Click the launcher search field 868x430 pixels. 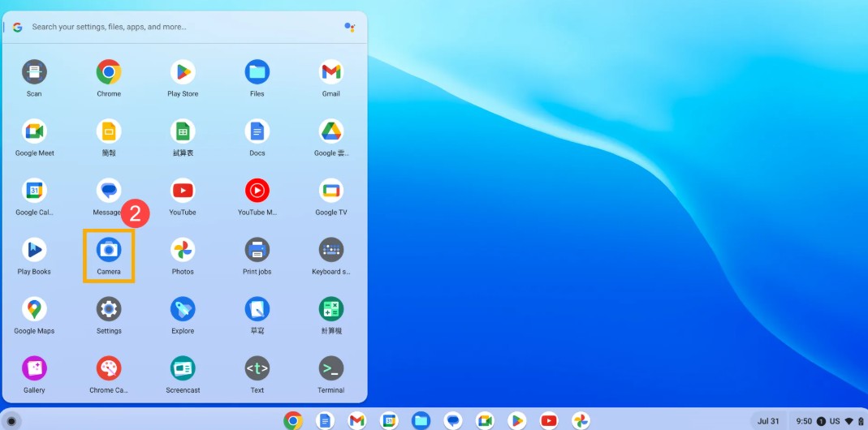coord(183,27)
